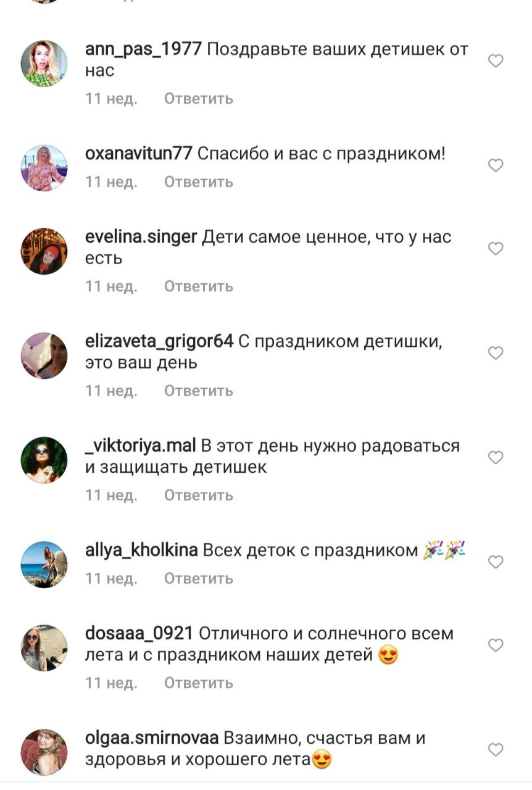Like elizaveta_grigor64's comment
Screen dimensions: 532x790
pos(496,352)
